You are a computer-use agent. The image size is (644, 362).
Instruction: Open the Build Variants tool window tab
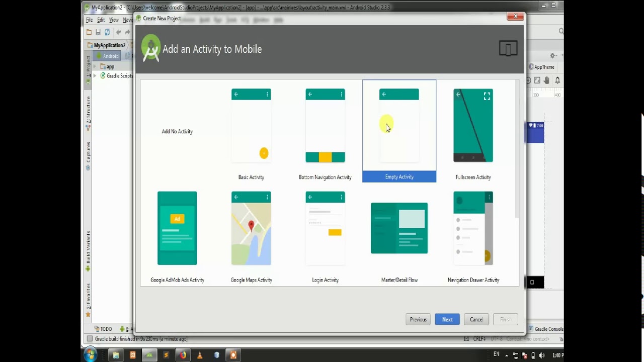coord(88,251)
